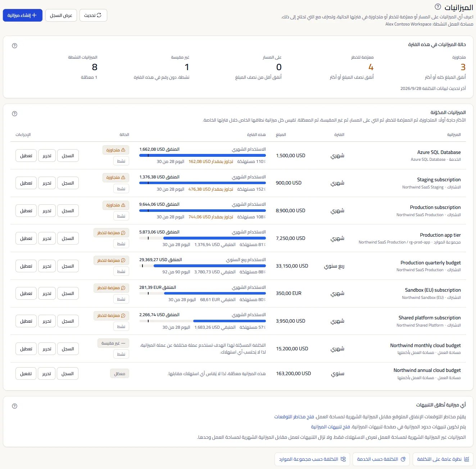
Task: Show help for أي ميزانية تُطلق التنبيهات section
Action: pyautogui.click(x=15, y=406)
